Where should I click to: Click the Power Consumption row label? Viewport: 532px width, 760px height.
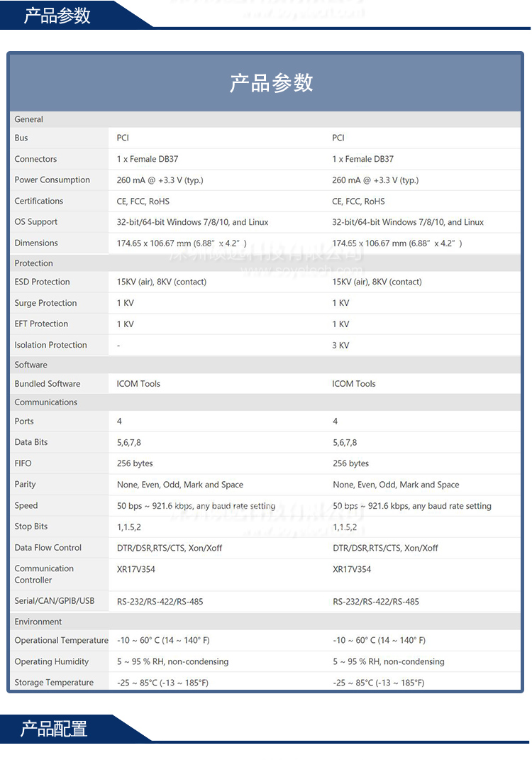click(x=52, y=180)
